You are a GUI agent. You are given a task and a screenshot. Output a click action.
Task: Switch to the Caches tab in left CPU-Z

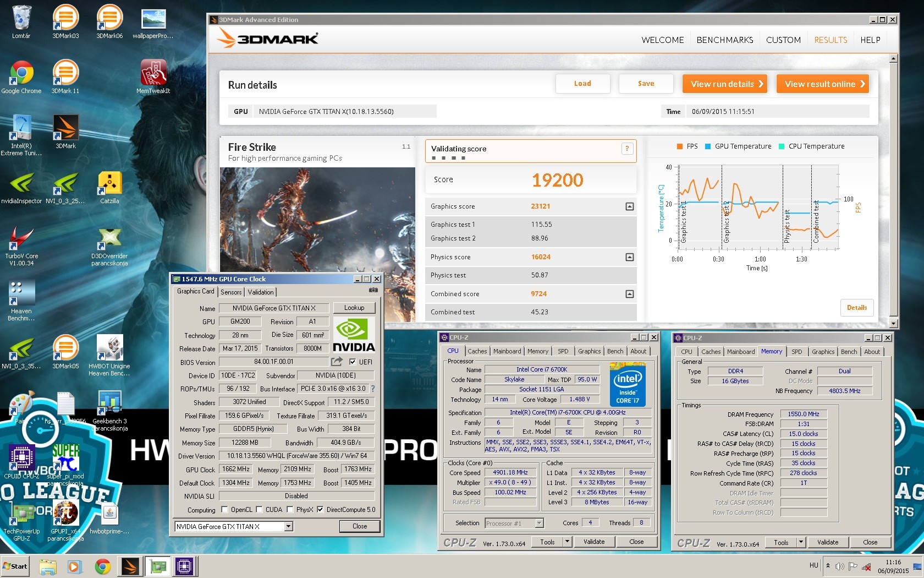tap(477, 351)
